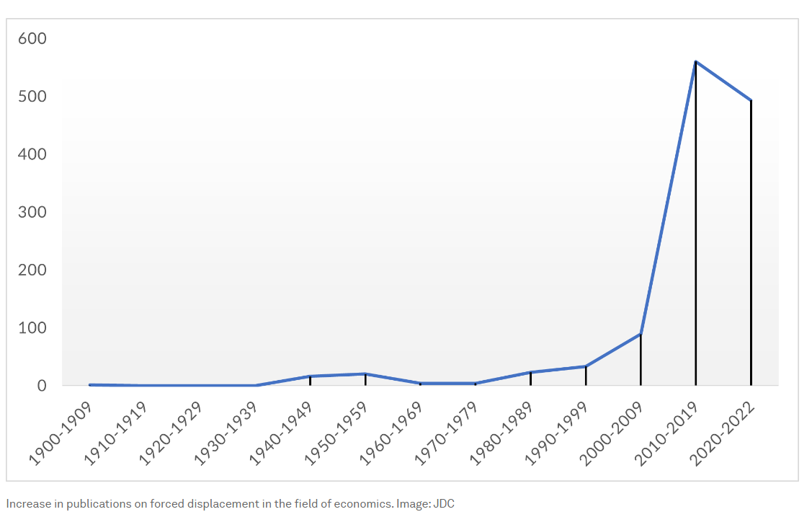Select the 1900-1909 x-axis label
The image size is (812, 517).
click(x=61, y=433)
